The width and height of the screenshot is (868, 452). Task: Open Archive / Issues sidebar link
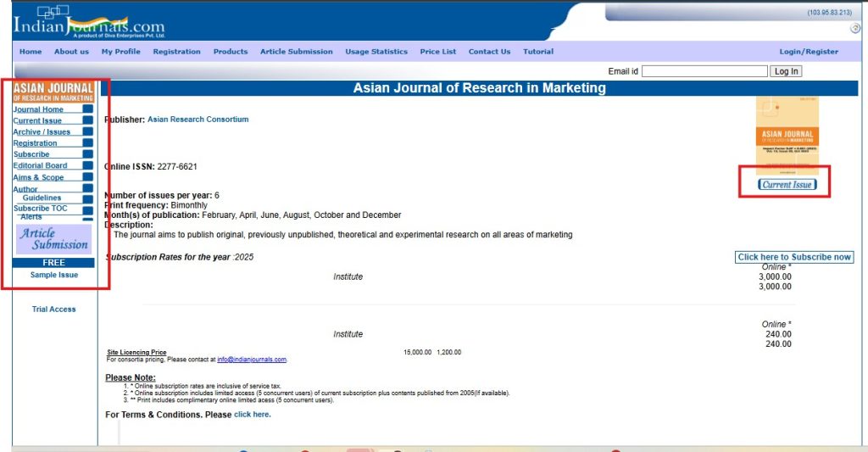pyautogui.click(x=42, y=131)
